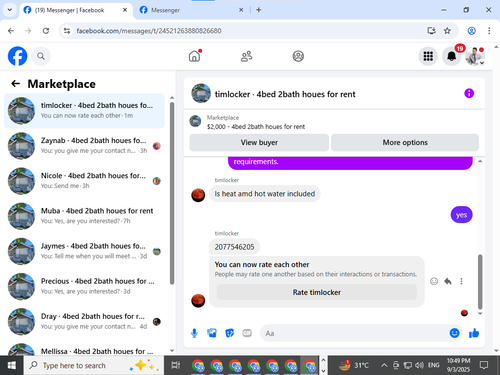Expand the tab search dropdown arrow

[10, 10]
